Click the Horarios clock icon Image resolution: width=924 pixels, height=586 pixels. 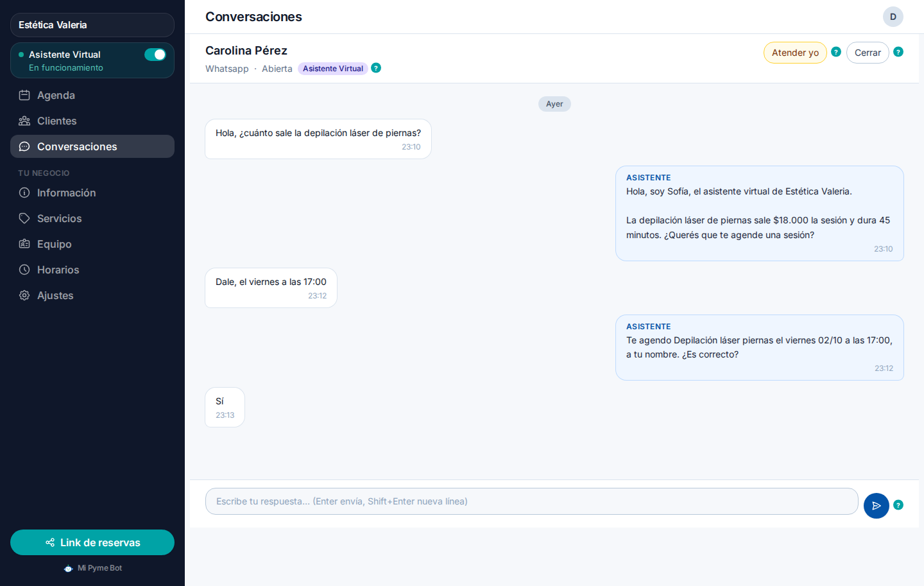[24, 270]
